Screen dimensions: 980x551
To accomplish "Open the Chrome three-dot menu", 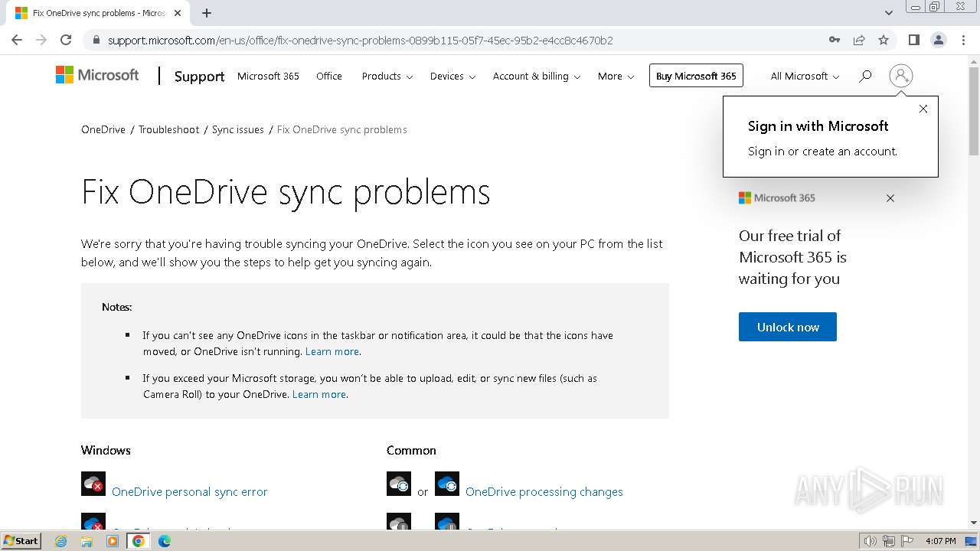I will click(962, 40).
